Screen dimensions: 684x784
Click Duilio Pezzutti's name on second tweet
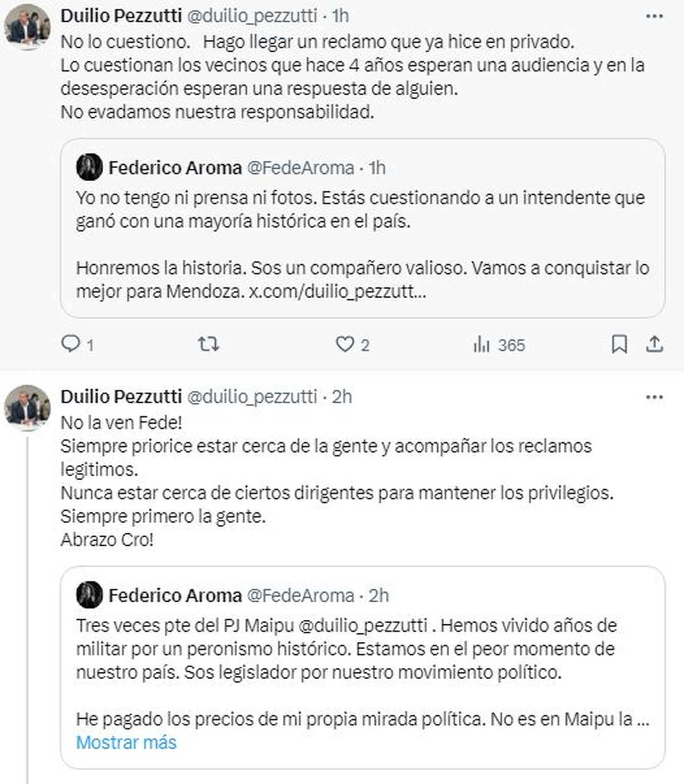121,397
